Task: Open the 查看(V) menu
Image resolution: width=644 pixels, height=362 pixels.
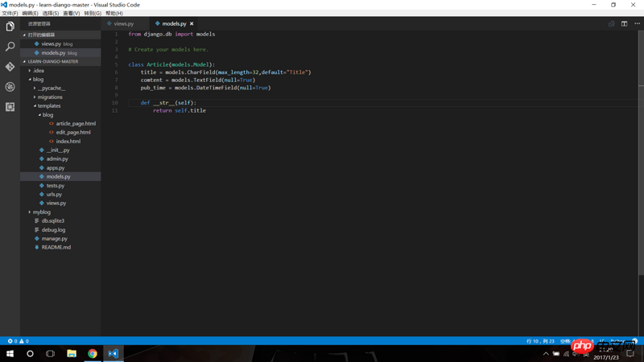Action: 72,13
